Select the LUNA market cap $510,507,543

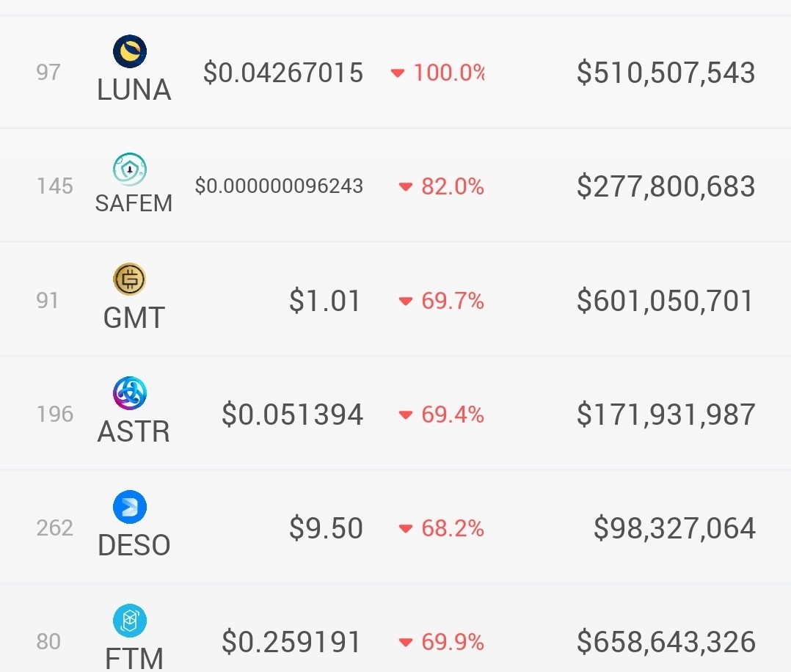(666, 72)
